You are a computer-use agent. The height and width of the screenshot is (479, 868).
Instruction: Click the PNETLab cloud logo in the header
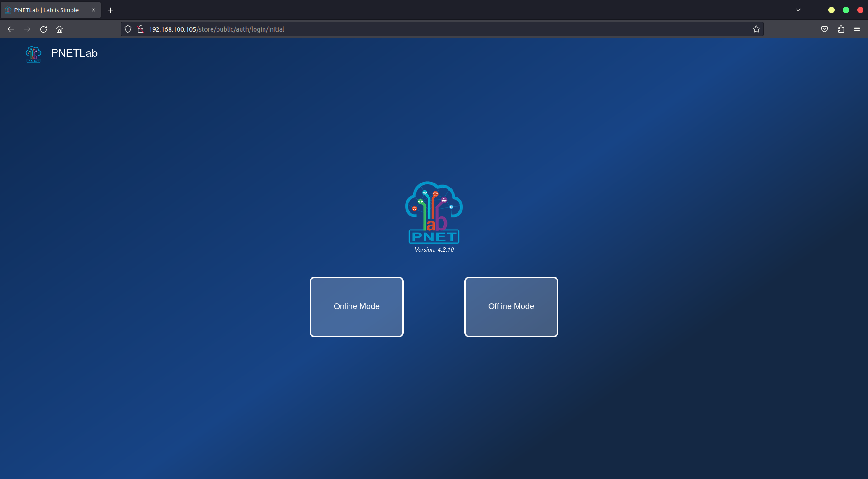tap(33, 54)
